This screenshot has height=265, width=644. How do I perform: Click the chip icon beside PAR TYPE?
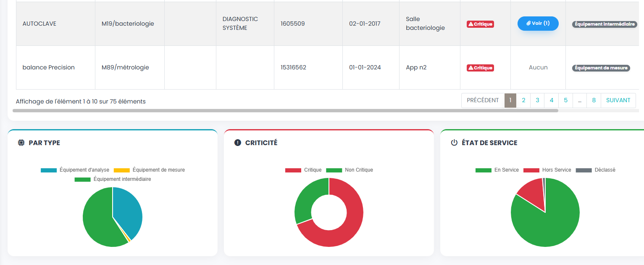(21, 143)
